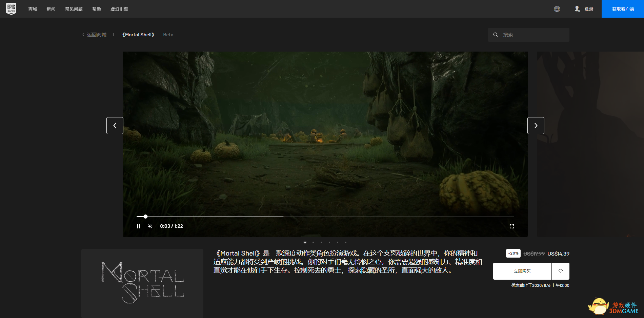Screen dimensions: 644x318
Task: Click the sale end date text
Action: (x=540, y=285)
